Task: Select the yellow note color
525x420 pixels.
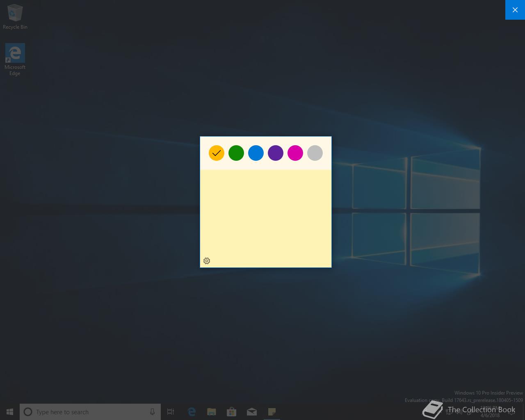Action: (217, 153)
